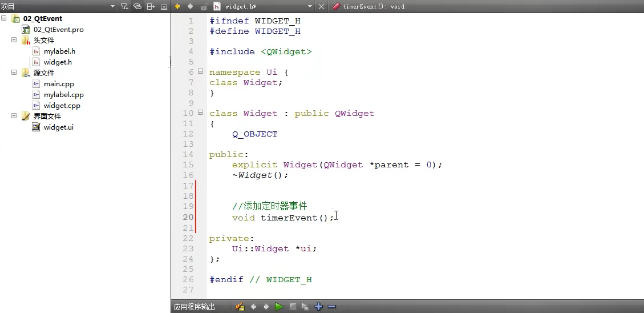
Task: Click the explicit Widget constructor line
Action: [337, 165]
